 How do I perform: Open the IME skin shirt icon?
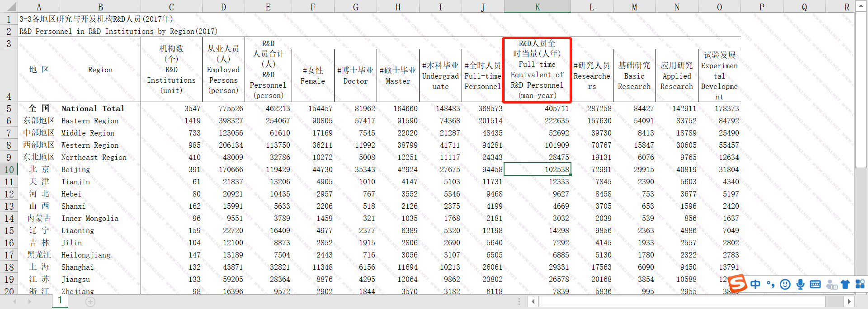845,284
